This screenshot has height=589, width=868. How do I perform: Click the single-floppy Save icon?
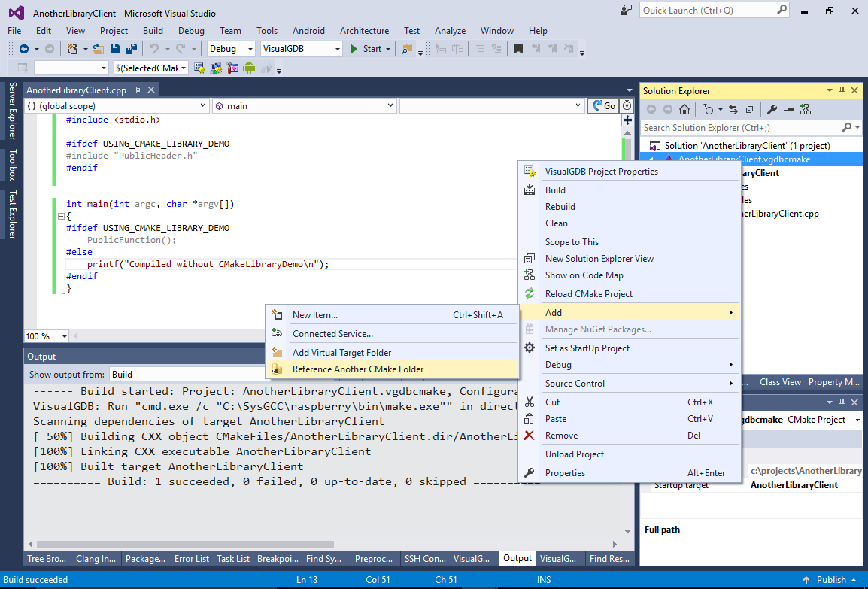pyautogui.click(x=114, y=49)
